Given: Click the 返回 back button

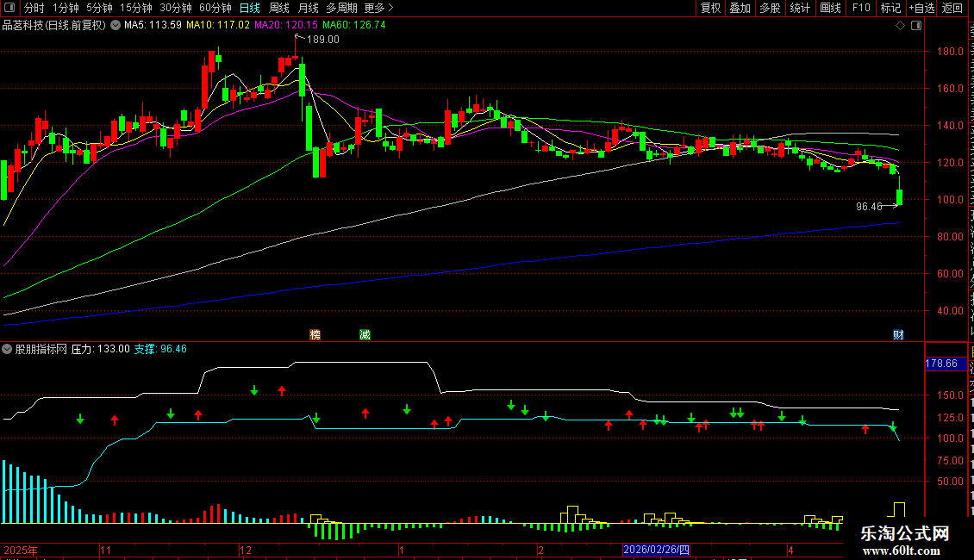Looking at the screenshot, I should click(952, 8).
